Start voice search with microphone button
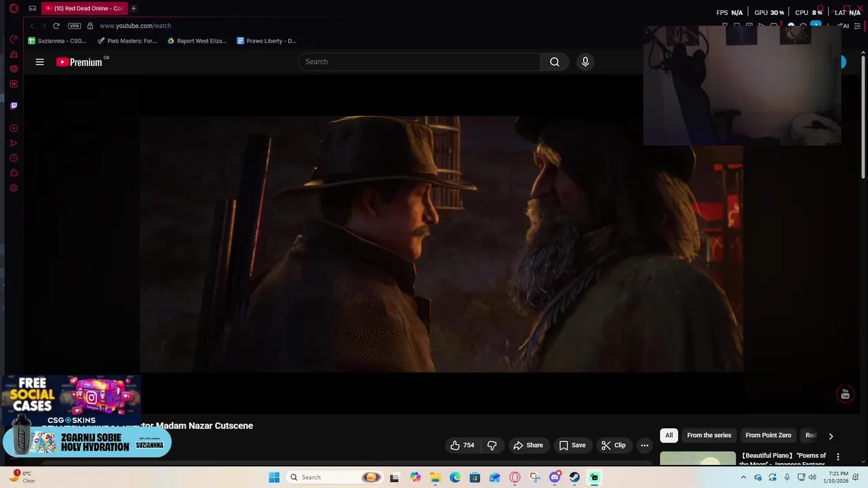Screen dimensions: 868x488 [x=585, y=62]
